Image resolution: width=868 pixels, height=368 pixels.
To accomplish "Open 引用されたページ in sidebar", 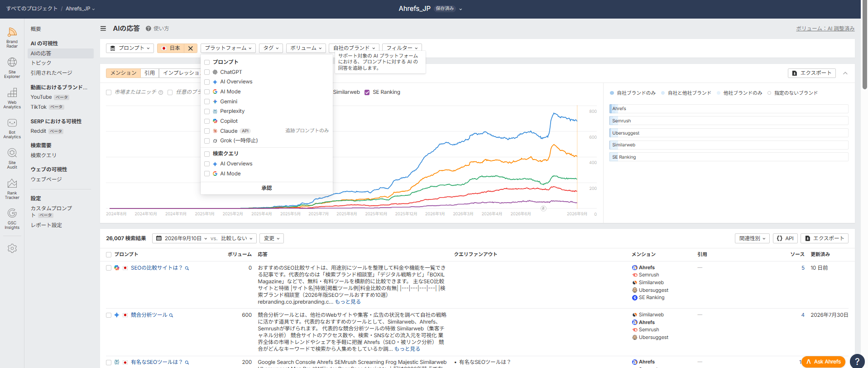I will tap(51, 73).
